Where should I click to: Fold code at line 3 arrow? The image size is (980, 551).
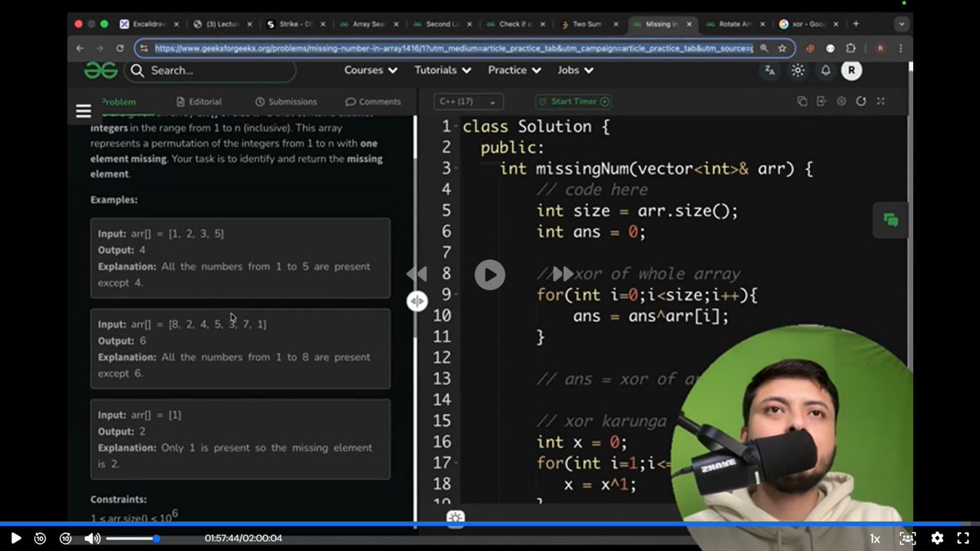(456, 169)
